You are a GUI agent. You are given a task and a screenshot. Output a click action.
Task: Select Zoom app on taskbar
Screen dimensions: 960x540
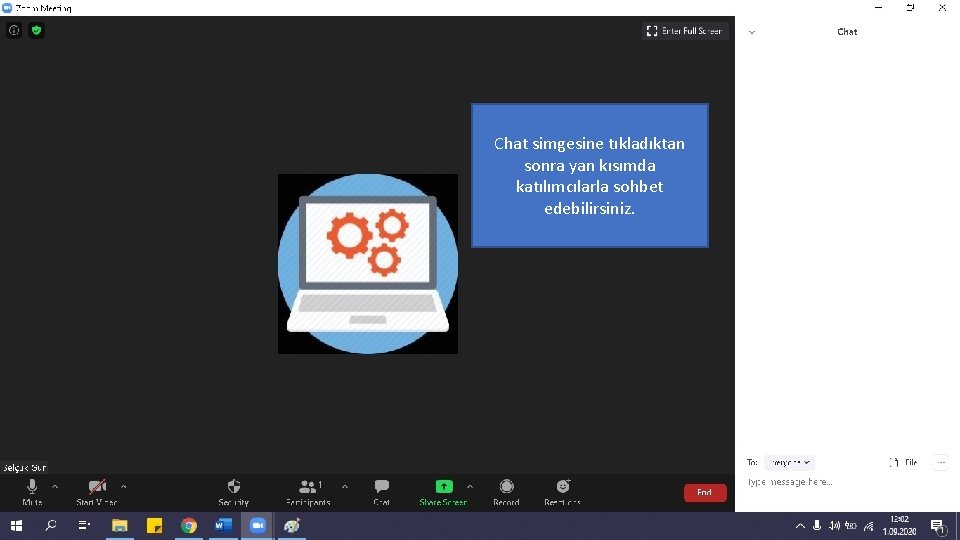pos(258,526)
